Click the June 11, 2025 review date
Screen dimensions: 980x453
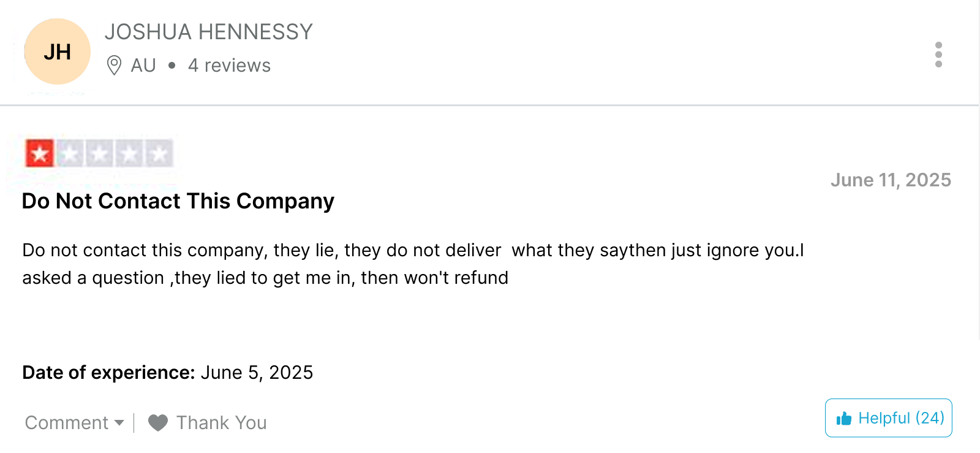tap(891, 180)
